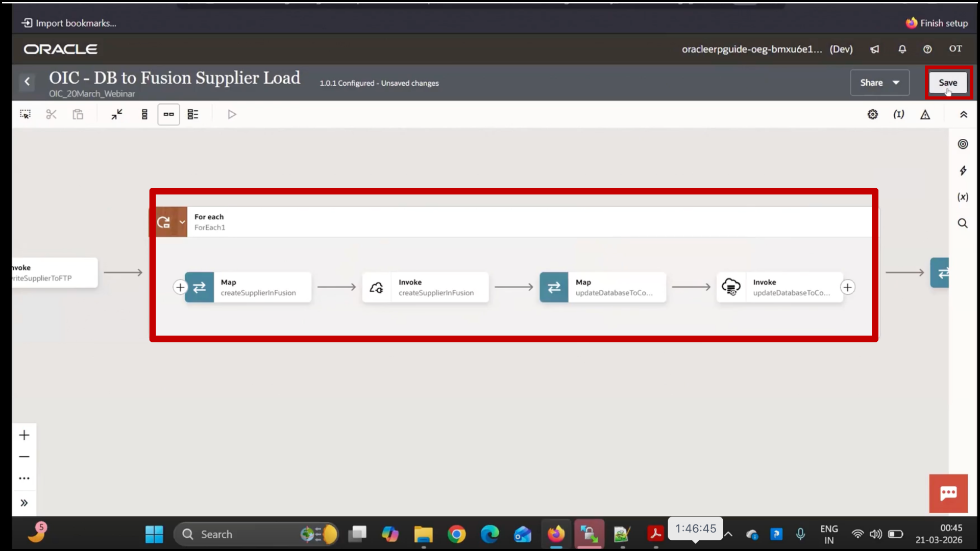Save the integration with the Save button
This screenshot has height=551, width=980.
pyautogui.click(x=948, y=83)
